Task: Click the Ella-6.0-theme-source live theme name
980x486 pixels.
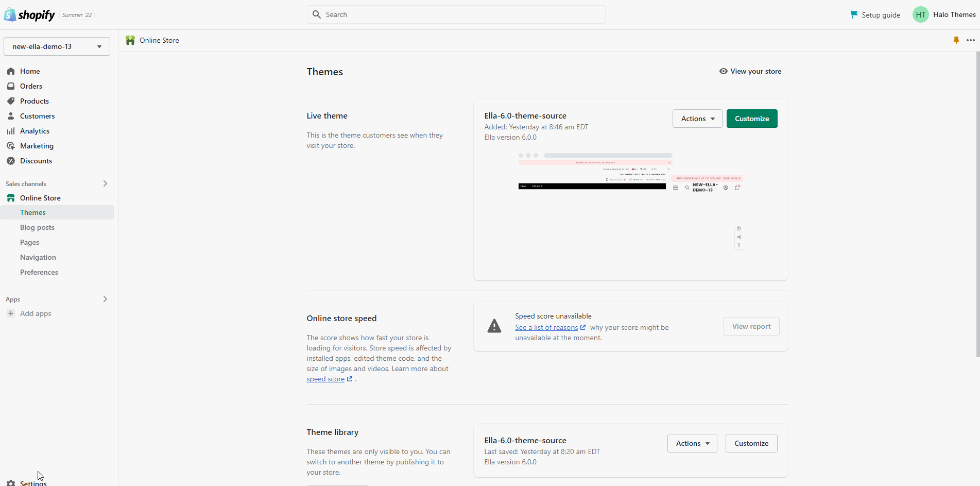Action: 525,115
